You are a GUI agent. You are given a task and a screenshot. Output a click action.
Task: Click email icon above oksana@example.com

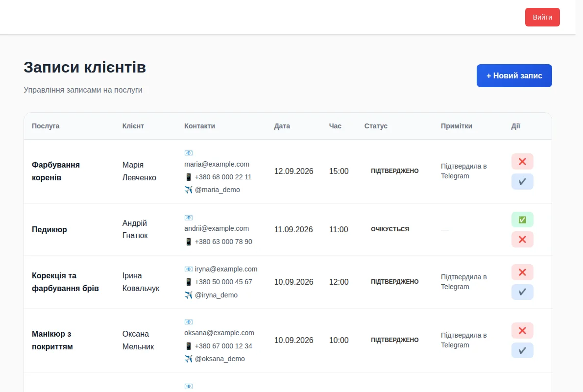click(189, 322)
